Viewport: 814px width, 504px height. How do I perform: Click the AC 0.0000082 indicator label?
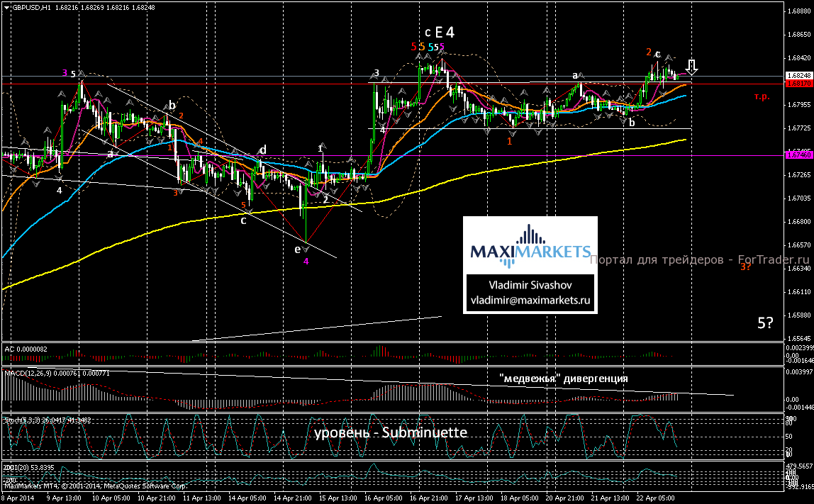(x=26, y=349)
